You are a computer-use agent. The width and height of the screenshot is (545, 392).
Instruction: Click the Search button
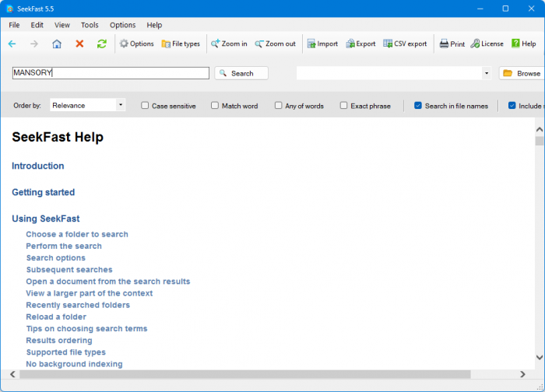coord(241,73)
